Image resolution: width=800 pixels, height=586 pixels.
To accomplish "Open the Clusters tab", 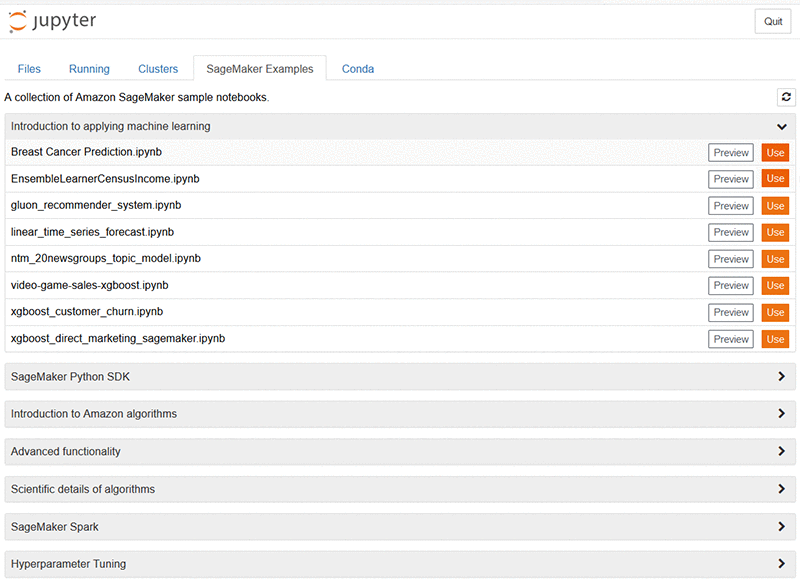I will (x=157, y=69).
